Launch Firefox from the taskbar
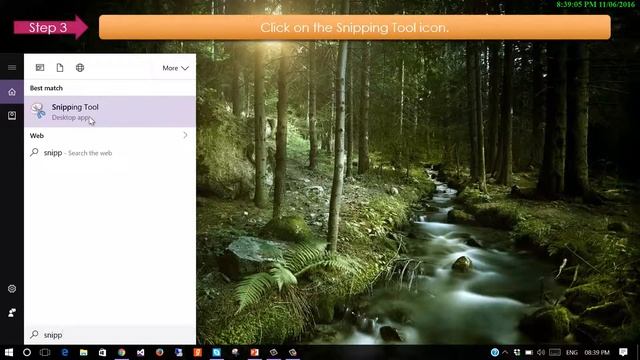This screenshot has height=360, width=640. [160, 352]
